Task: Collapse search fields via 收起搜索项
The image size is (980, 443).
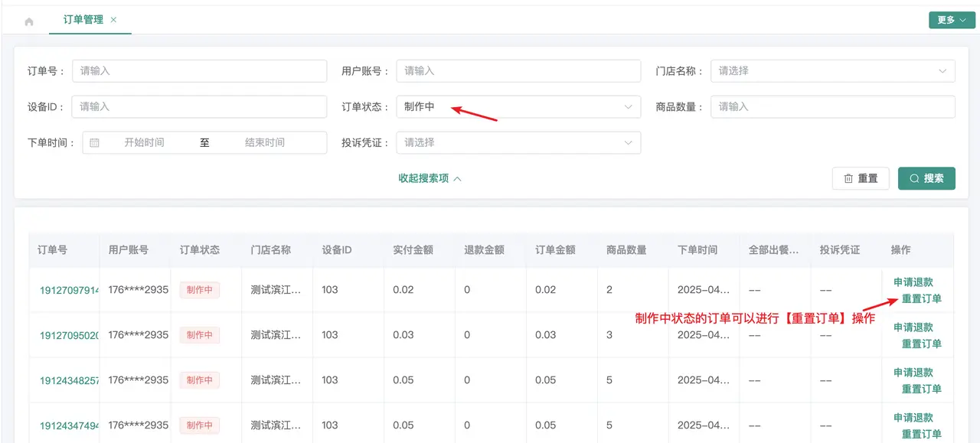Action: pyautogui.click(x=430, y=178)
